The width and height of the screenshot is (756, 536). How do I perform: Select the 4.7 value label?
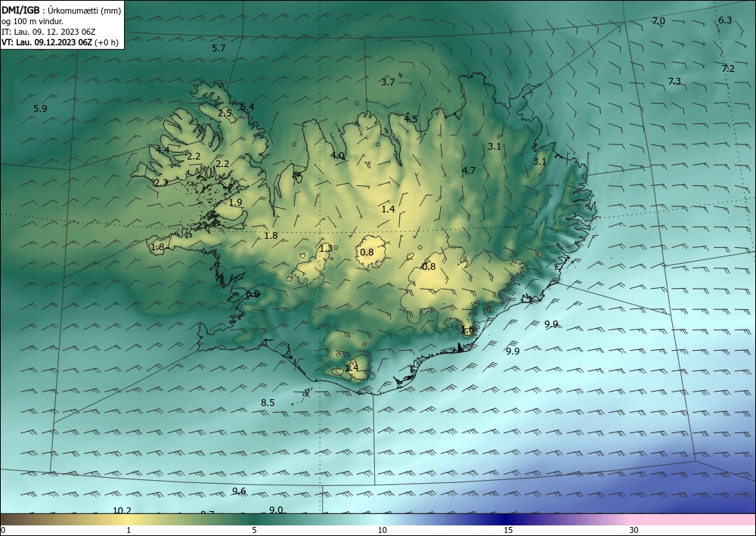click(469, 170)
